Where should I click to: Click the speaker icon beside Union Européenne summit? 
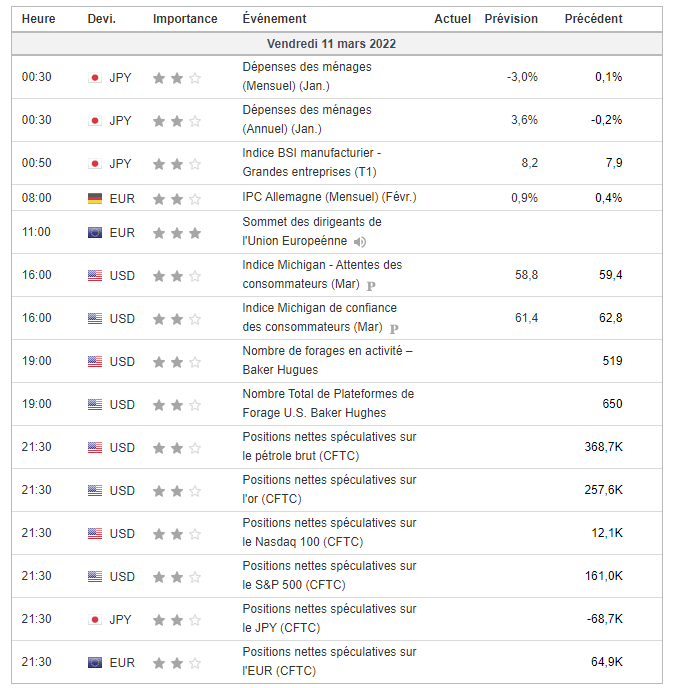pyautogui.click(x=360, y=241)
